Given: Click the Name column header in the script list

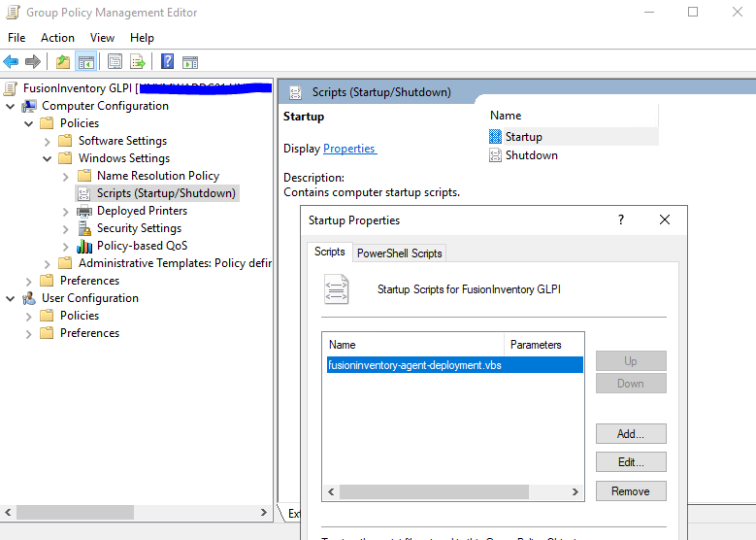Looking at the screenshot, I should [414, 345].
